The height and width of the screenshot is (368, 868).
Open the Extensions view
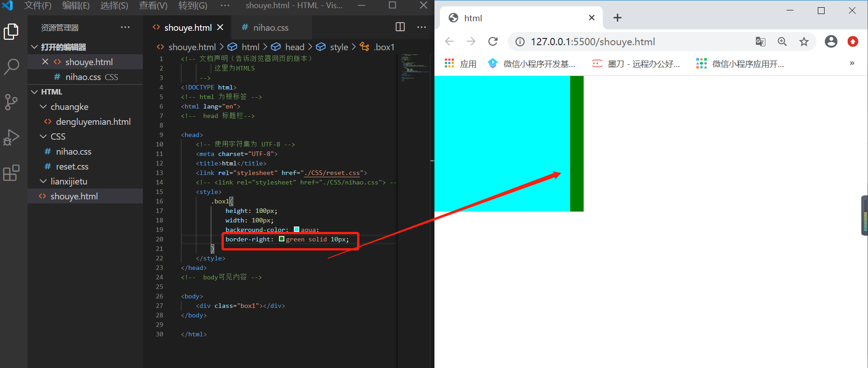click(11, 173)
